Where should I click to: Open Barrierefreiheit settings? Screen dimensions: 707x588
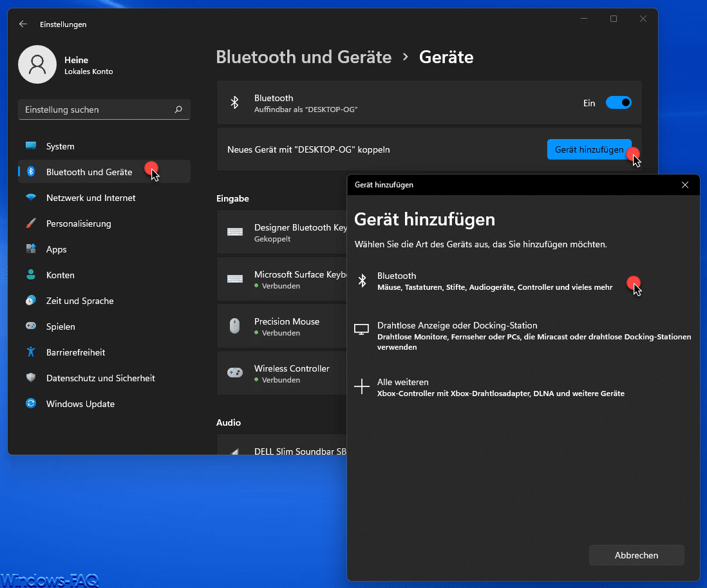104,352
